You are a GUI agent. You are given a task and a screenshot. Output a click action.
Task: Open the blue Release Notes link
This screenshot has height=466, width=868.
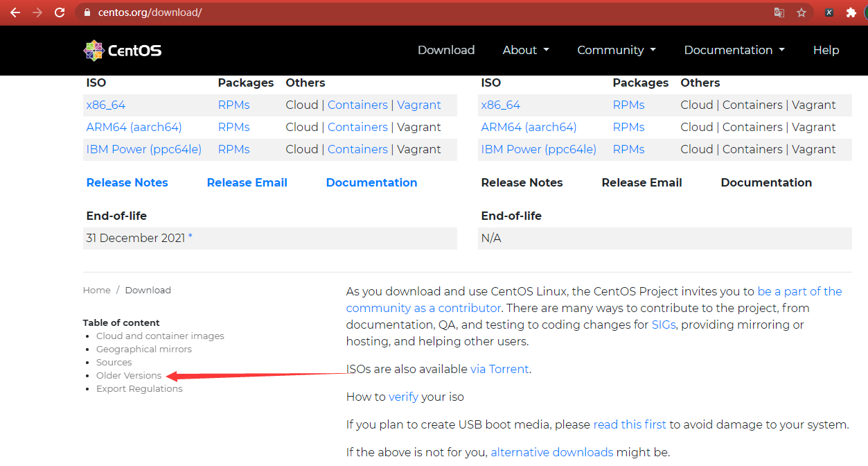(x=127, y=182)
